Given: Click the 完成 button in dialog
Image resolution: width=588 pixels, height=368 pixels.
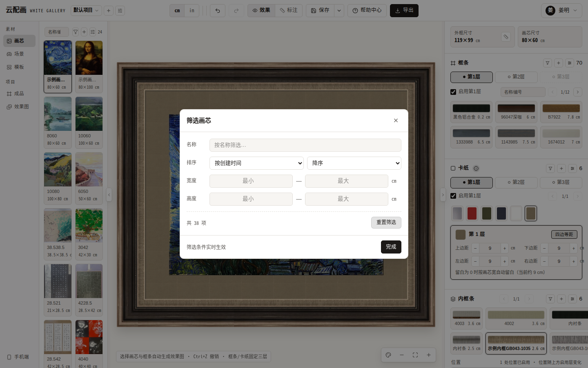Looking at the screenshot, I should (x=391, y=247).
